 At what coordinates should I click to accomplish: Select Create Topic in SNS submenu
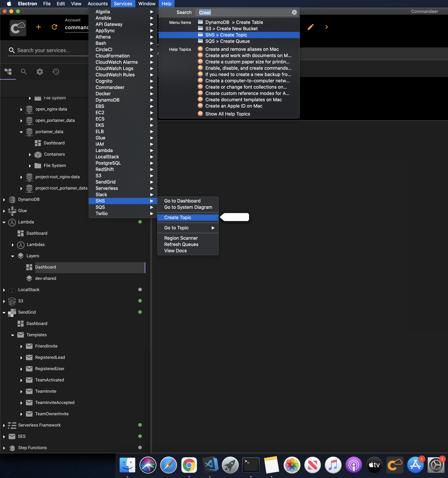click(x=188, y=217)
